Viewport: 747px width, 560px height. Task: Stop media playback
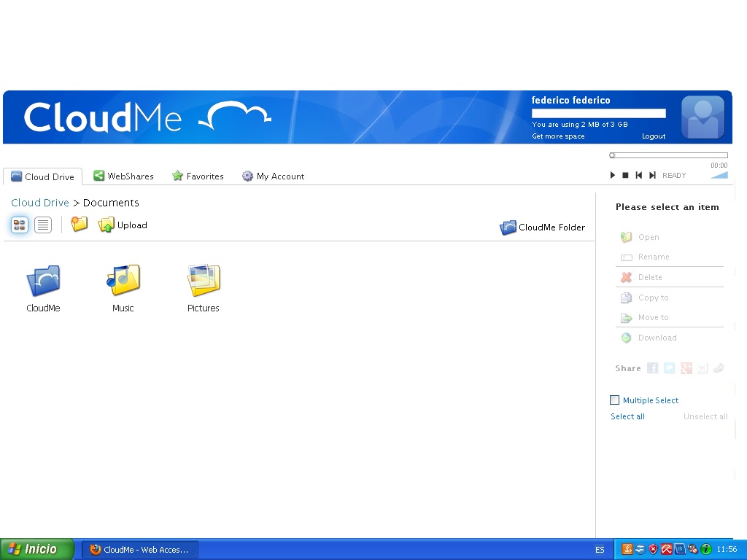click(625, 175)
